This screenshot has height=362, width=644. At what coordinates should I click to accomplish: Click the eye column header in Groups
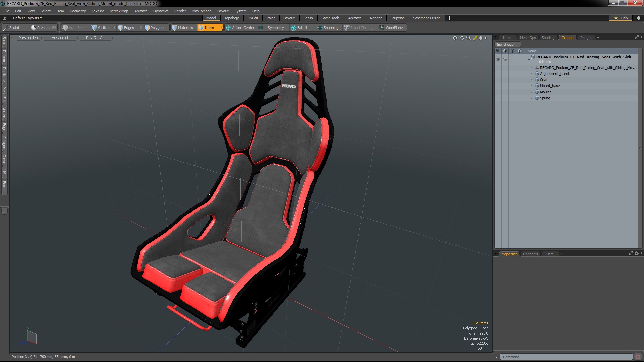click(x=498, y=51)
